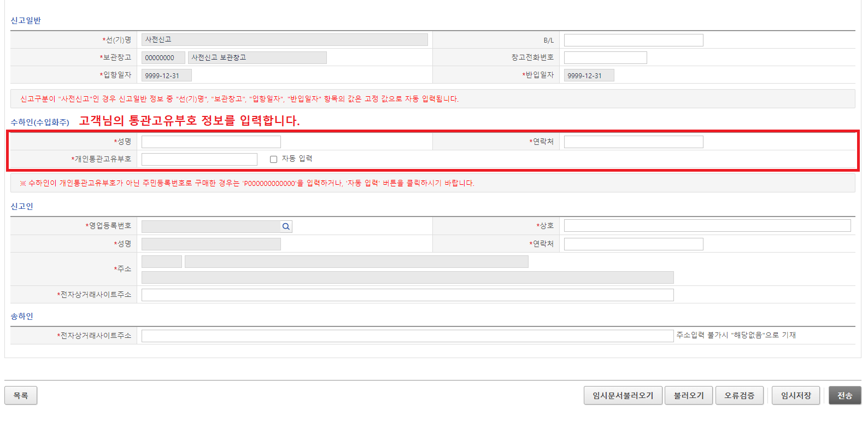The width and height of the screenshot is (868, 427).
Task: Click the 신고구분이 사전신고인 경우 notice text
Action: coord(239,99)
